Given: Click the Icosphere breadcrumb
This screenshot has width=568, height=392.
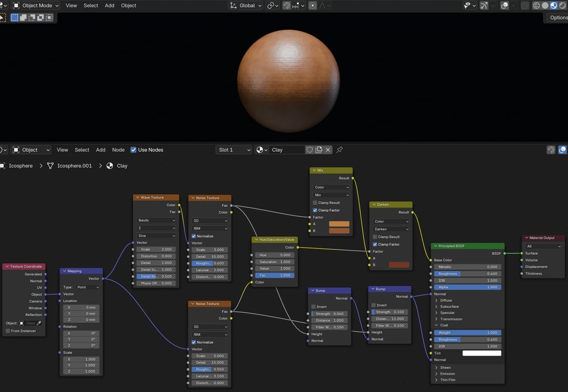Looking at the screenshot, I should [21, 166].
